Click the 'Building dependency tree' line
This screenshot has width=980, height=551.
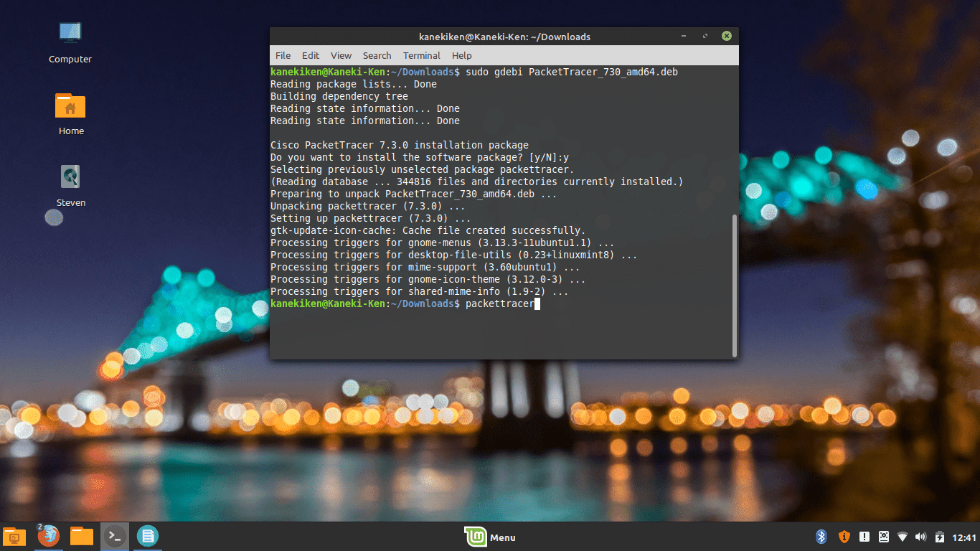pos(339,96)
